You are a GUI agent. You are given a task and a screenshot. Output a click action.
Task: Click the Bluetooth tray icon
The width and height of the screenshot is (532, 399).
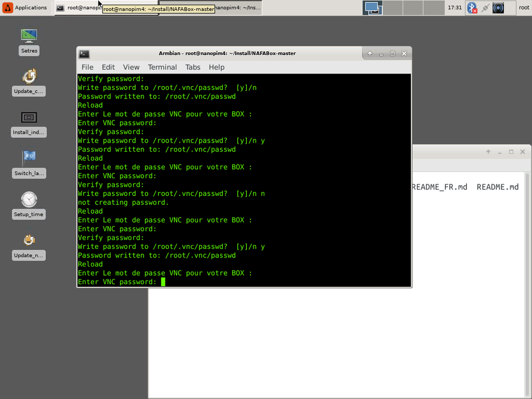pyautogui.click(x=472, y=8)
